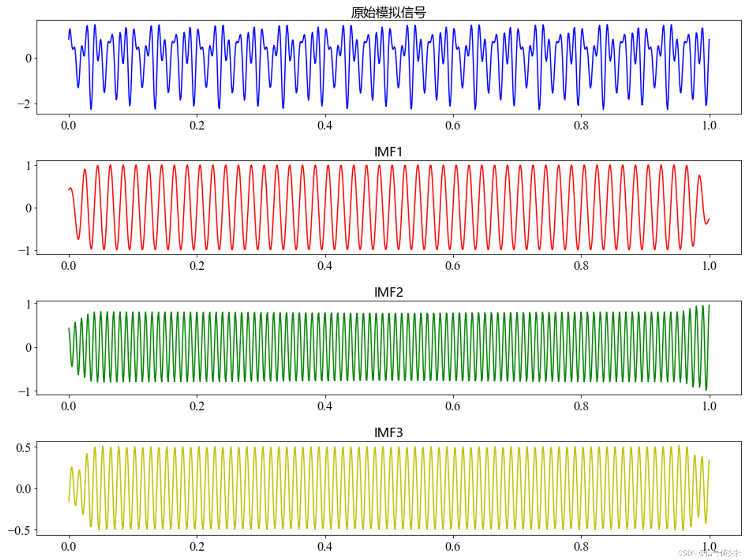The image size is (748, 560).
Task: Click the 0.6 x-axis tick under IMF2 plot
Action: 453,406
